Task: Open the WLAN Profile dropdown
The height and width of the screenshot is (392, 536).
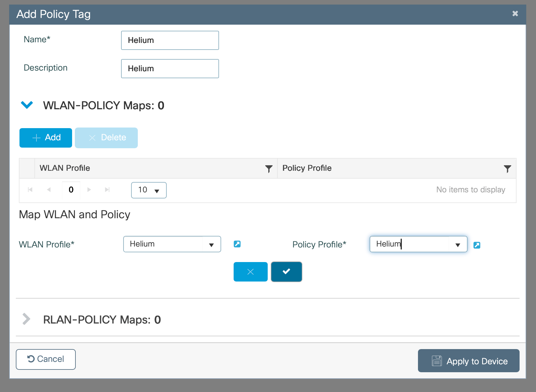Action: [211, 245]
